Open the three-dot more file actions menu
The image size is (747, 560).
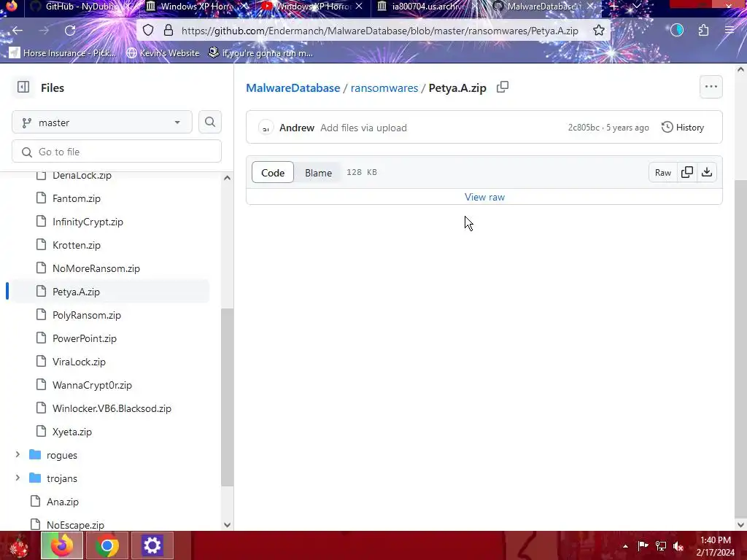tap(711, 87)
